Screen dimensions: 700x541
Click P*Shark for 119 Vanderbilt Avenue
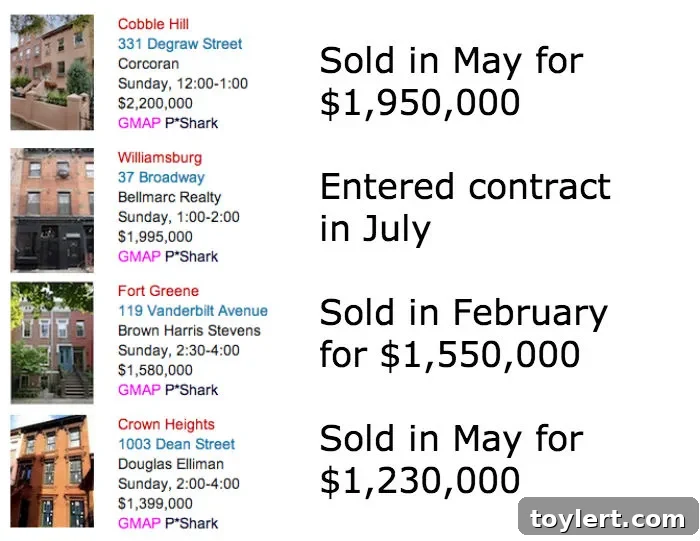tap(192, 390)
